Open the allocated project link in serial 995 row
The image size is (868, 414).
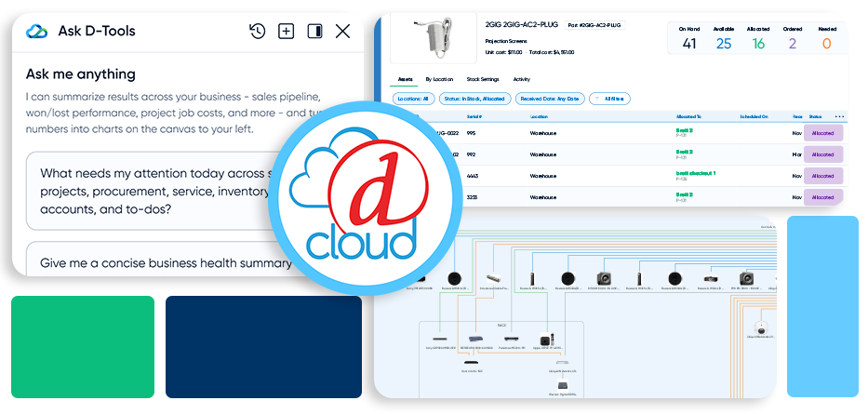pos(684,130)
